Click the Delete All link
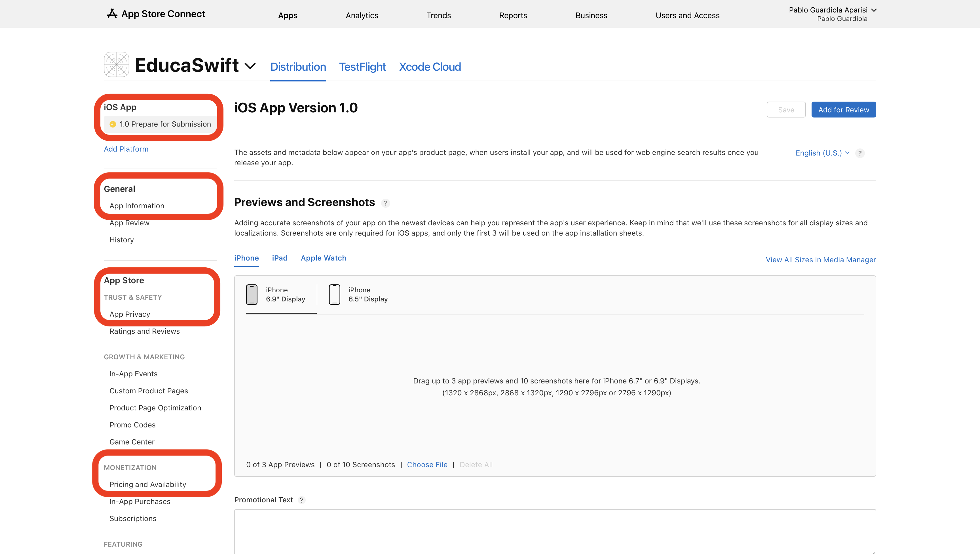 pos(476,465)
